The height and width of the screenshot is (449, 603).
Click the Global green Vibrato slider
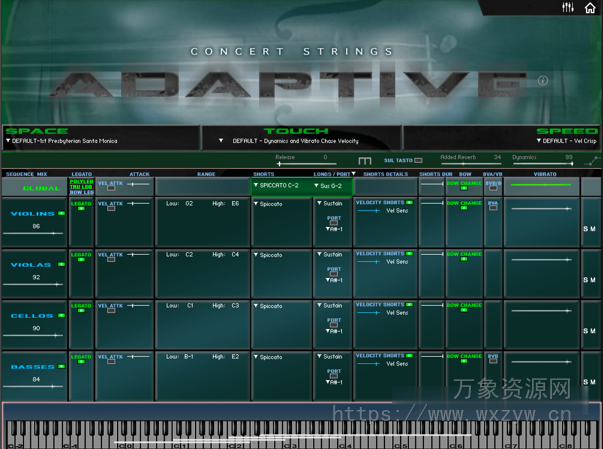click(541, 185)
